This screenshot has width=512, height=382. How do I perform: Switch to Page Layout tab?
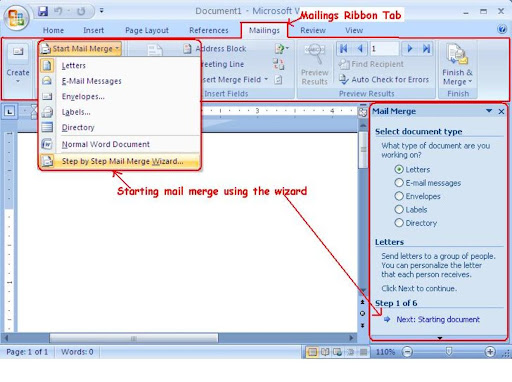pos(147,30)
